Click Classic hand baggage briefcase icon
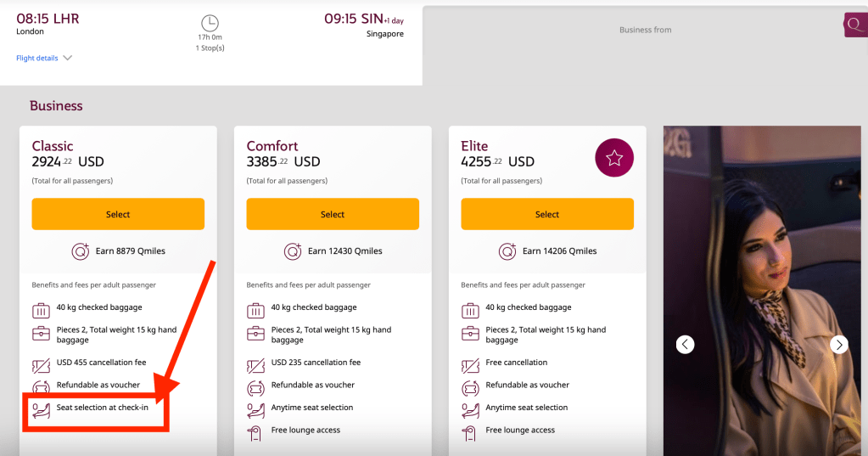Screen dimensions: 868x456 point(41,334)
